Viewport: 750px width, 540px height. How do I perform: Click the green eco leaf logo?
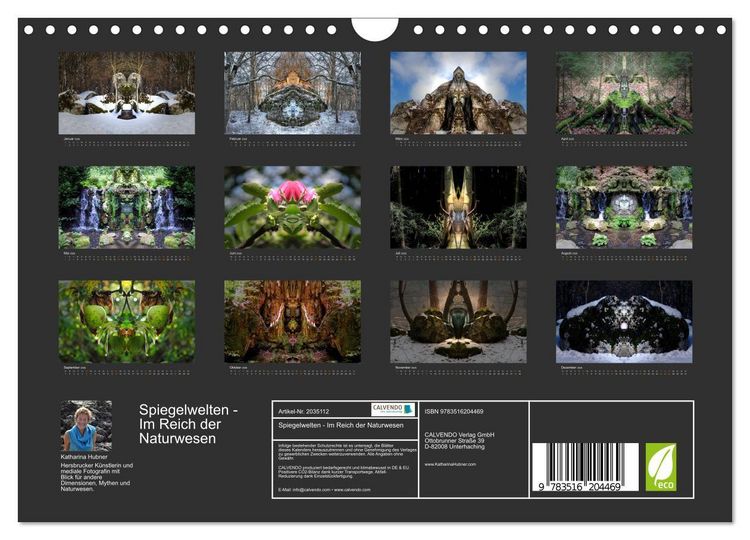tap(661, 467)
